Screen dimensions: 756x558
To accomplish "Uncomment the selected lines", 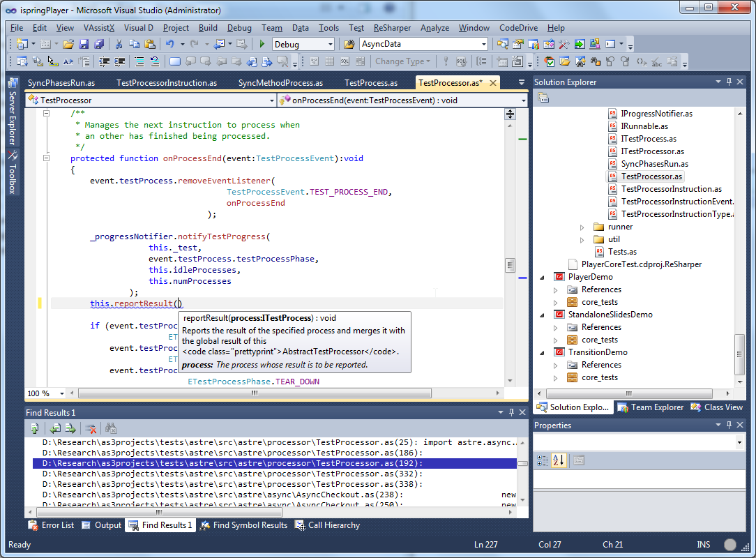I will [x=155, y=62].
